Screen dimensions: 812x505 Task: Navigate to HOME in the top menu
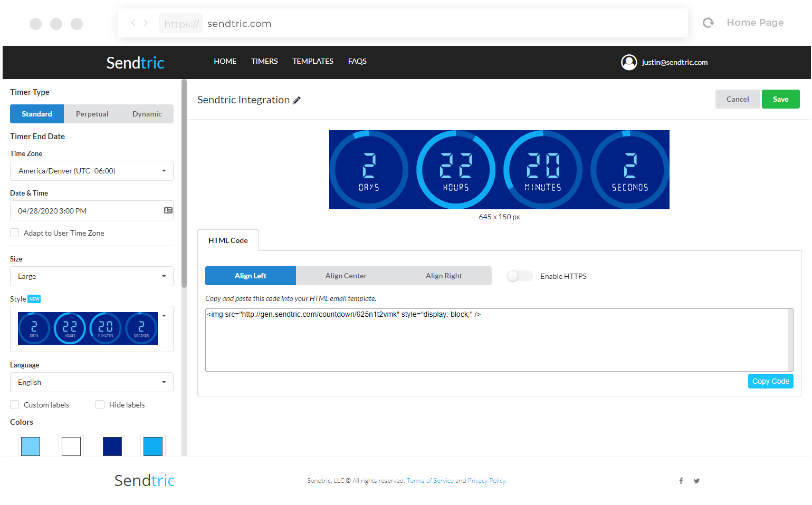225,61
